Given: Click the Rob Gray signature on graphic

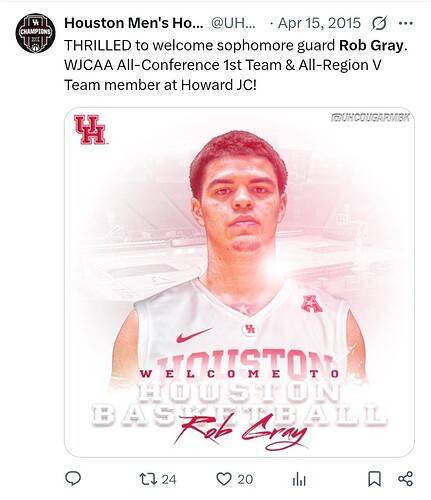Looking at the screenshot, I should click(241, 432).
